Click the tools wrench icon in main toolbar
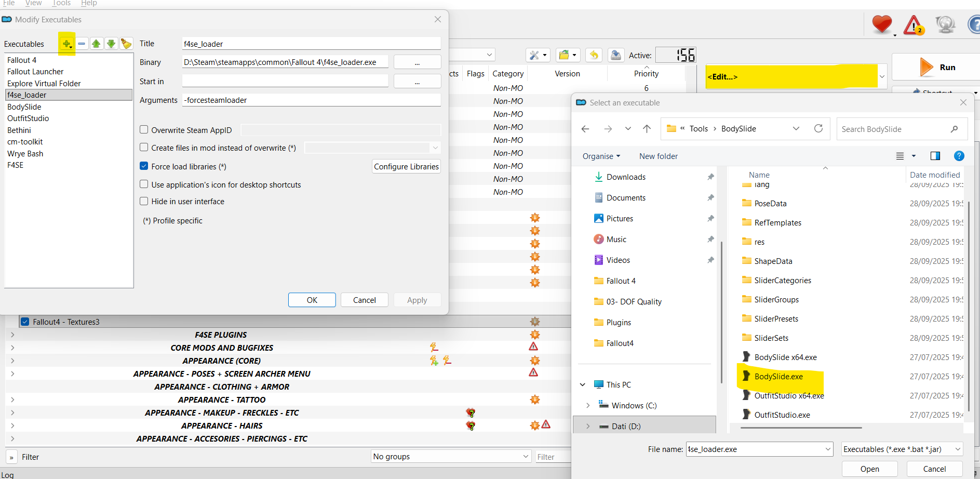 [x=538, y=55]
